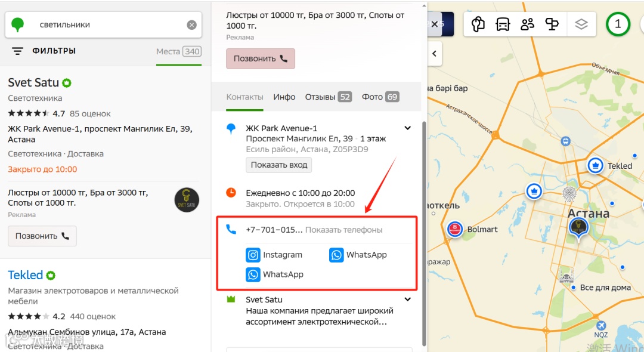
Task: Expand the ЖК Park Avenue-1 address chevron
Action: click(x=407, y=128)
